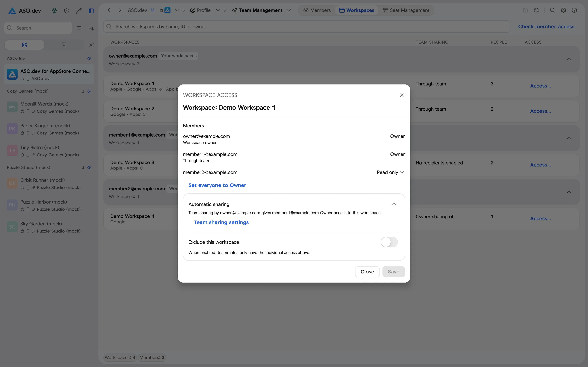Viewport: 588px width, 367px height.
Task: Collapse the member2@example.com workspaces group
Action: 569,192
